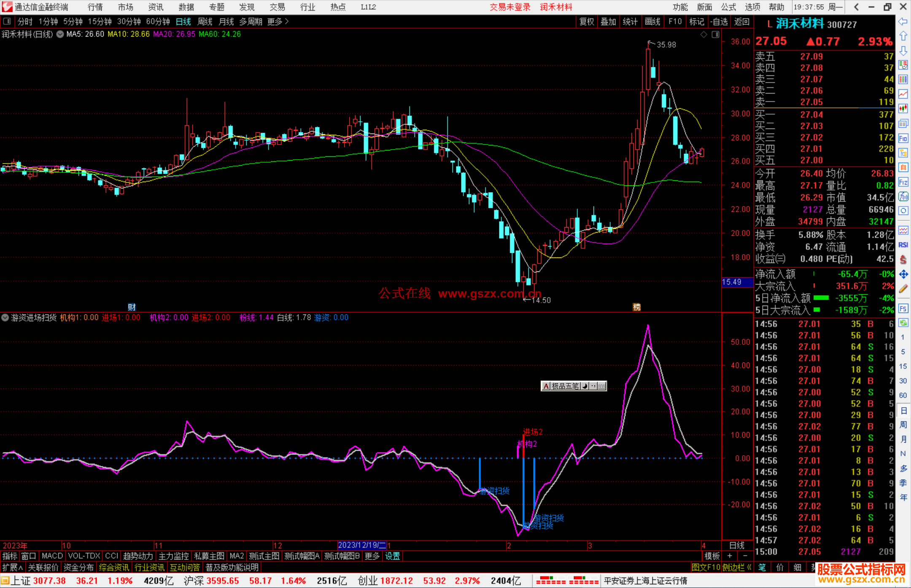Click the line trend chart sidebar icon
Image resolution: width=911 pixels, height=588 pixels.
point(903,94)
